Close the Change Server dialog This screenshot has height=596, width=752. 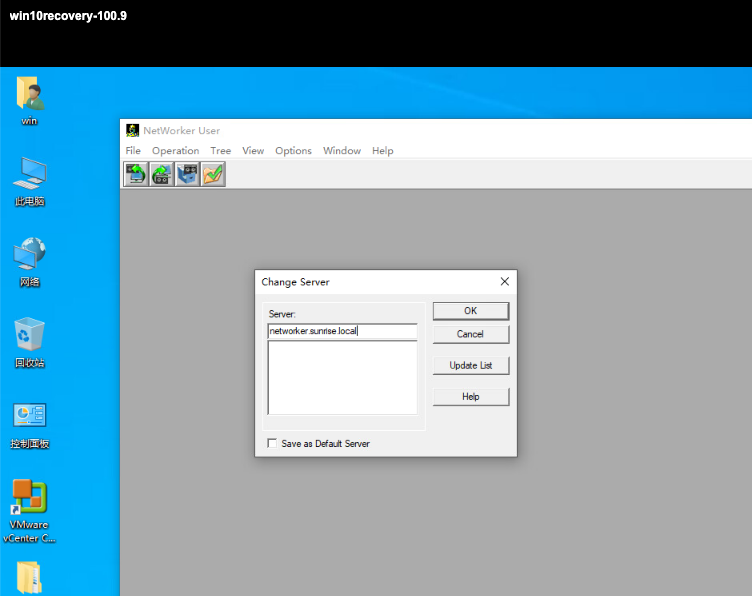tap(505, 281)
